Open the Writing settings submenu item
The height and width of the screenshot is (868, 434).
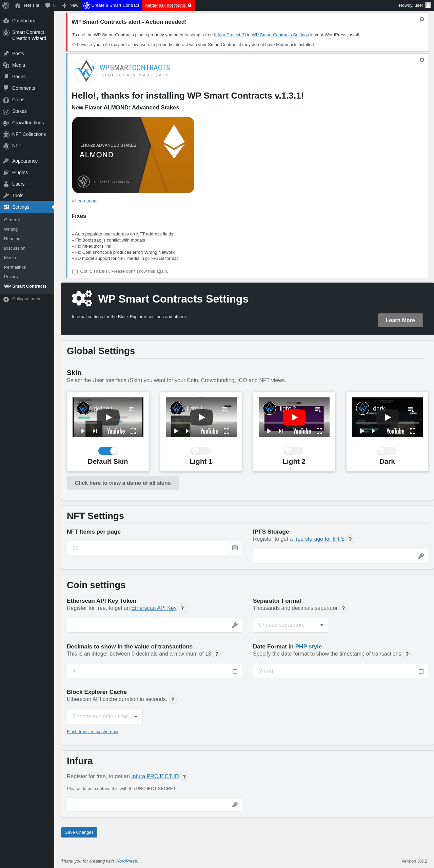[x=11, y=229]
